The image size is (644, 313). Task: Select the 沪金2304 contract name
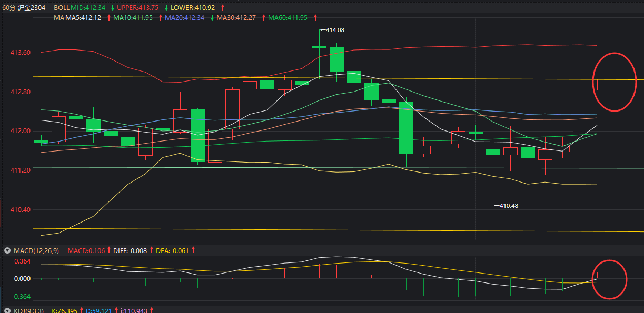click(32, 8)
